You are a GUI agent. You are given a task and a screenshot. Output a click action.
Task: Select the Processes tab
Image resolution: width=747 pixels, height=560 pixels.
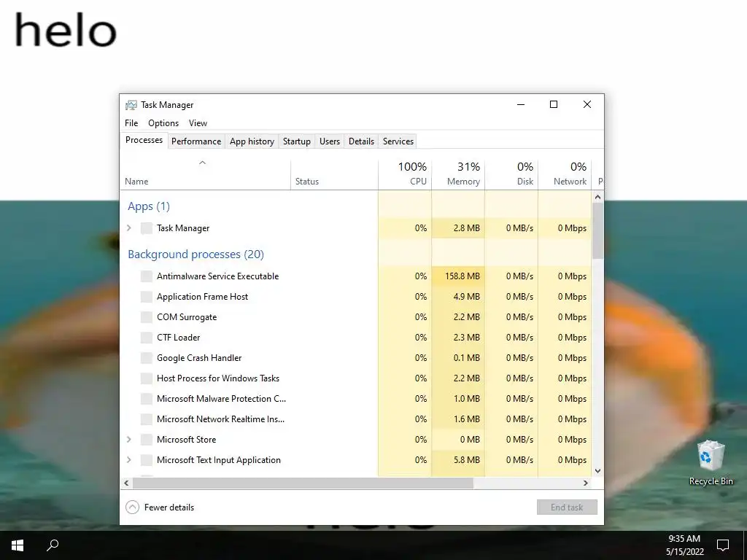(x=144, y=140)
